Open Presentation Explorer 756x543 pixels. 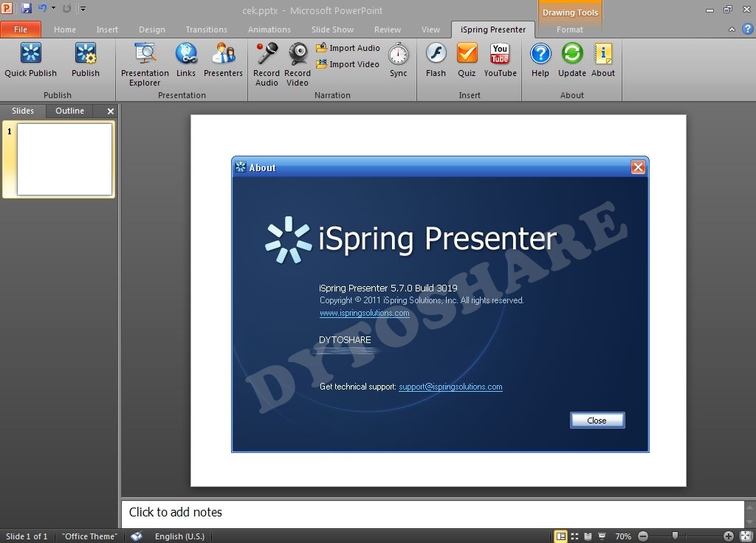click(145, 64)
